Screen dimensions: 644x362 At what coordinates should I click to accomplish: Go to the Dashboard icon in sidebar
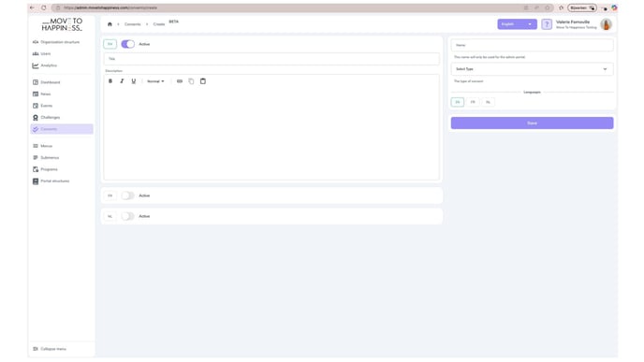(x=36, y=82)
